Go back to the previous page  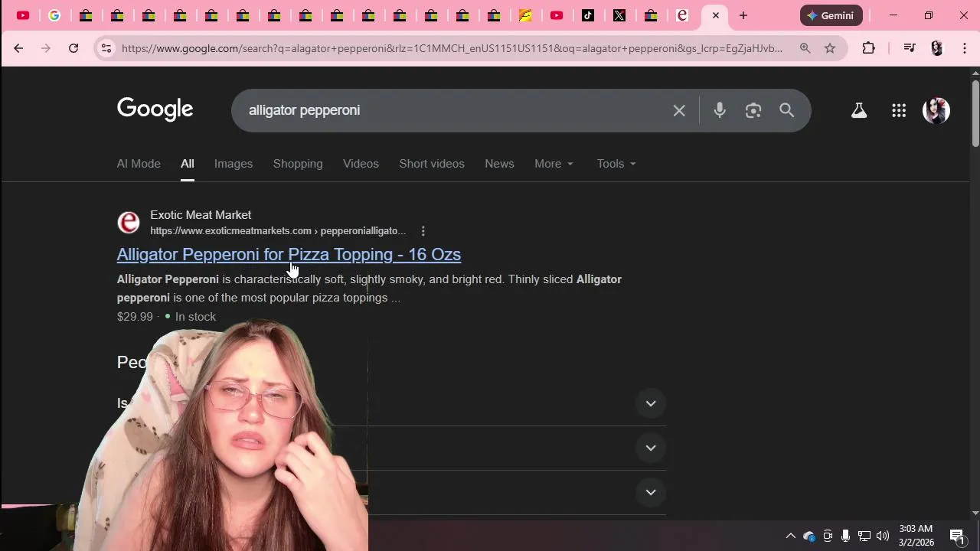point(18,48)
